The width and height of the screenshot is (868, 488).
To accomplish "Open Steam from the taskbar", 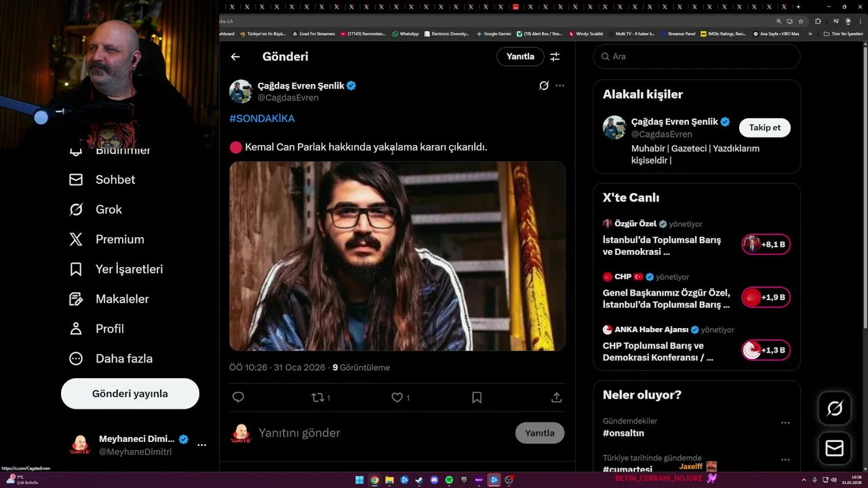I will click(x=419, y=480).
